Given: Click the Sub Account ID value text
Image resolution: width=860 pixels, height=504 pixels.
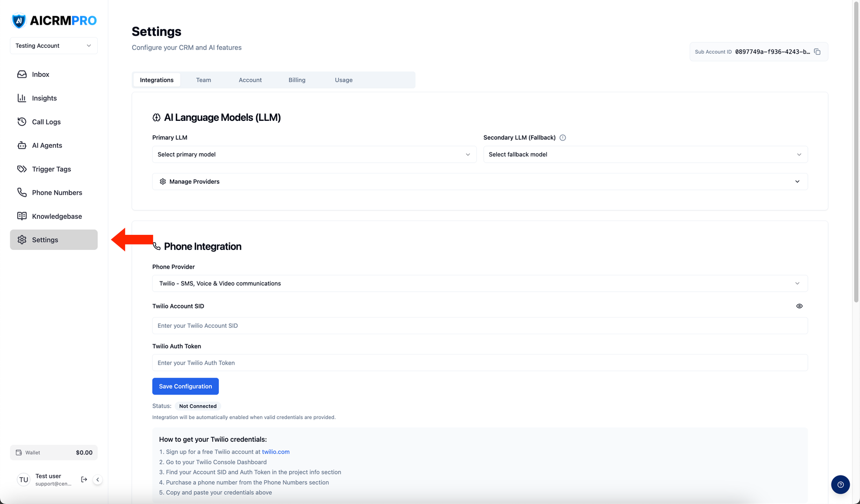Looking at the screenshot, I should [772, 52].
